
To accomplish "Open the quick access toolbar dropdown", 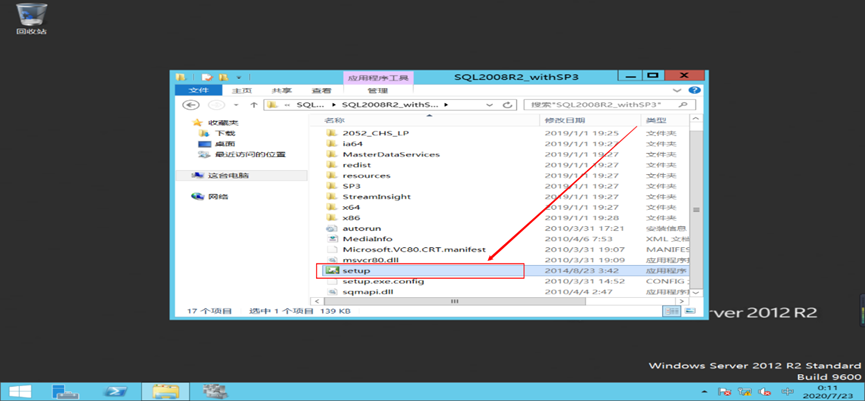I will (239, 77).
